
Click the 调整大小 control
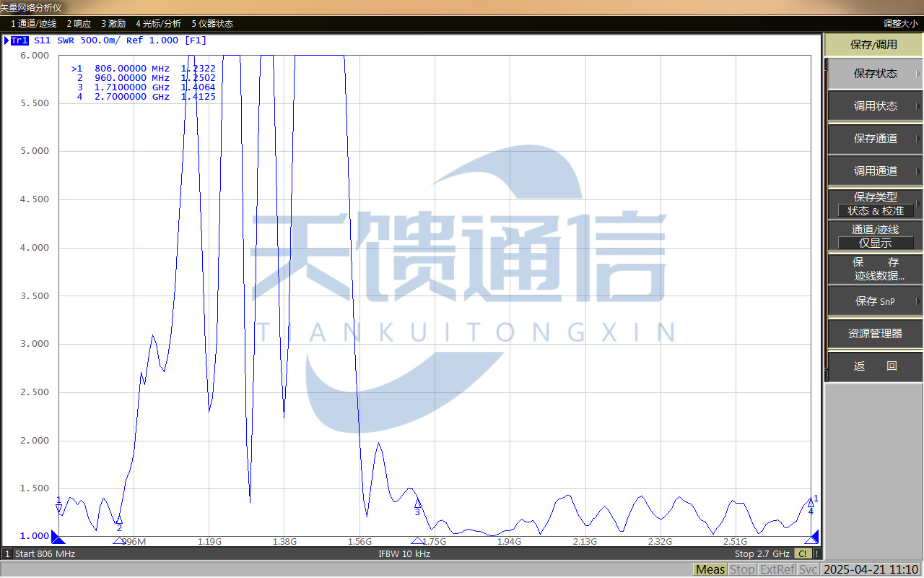coord(900,24)
